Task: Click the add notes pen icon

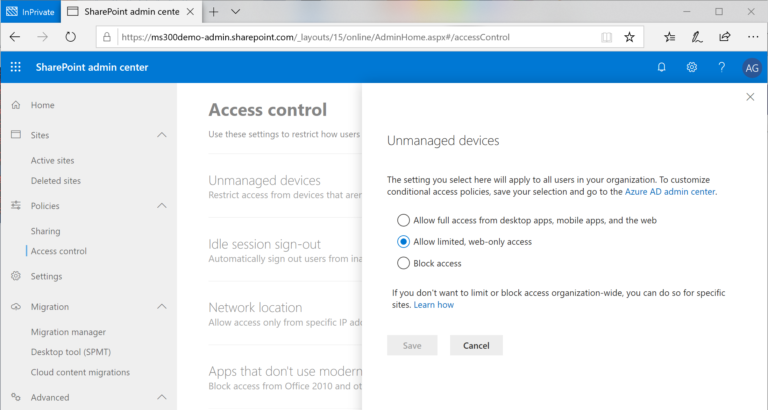Action: [x=696, y=37]
